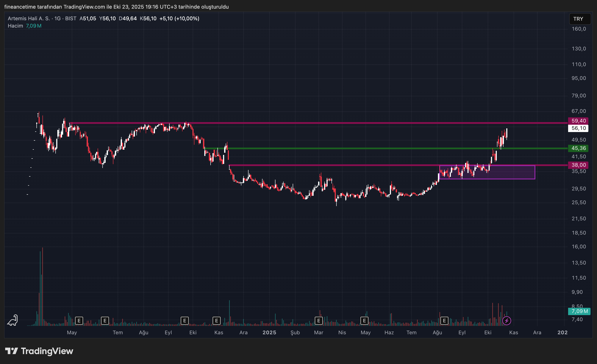Click the E earnings marker above Mar
Image resolution: width=597 pixels, height=364 pixels.
click(318, 321)
